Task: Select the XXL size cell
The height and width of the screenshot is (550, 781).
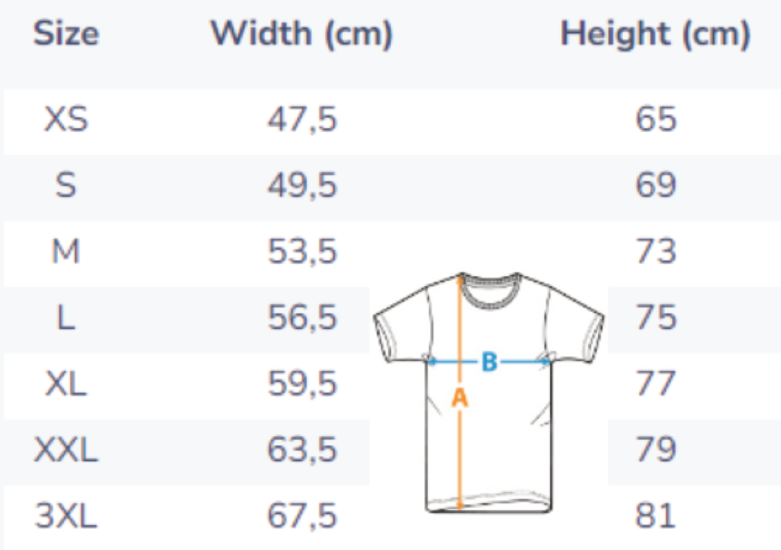Action: point(66,450)
